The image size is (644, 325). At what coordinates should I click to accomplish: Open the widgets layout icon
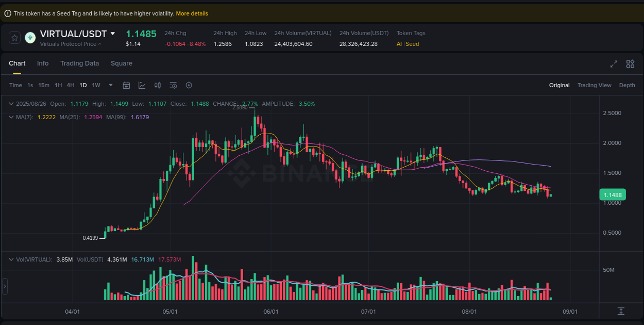click(630, 64)
